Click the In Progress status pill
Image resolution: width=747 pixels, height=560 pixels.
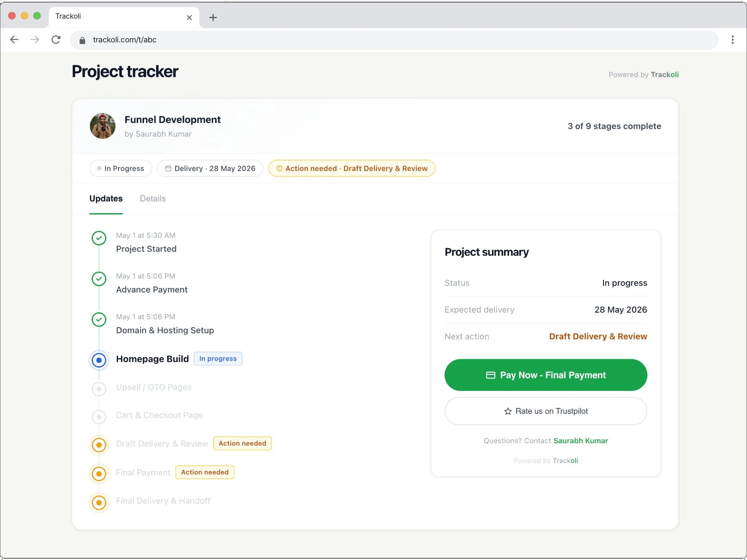coord(121,168)
